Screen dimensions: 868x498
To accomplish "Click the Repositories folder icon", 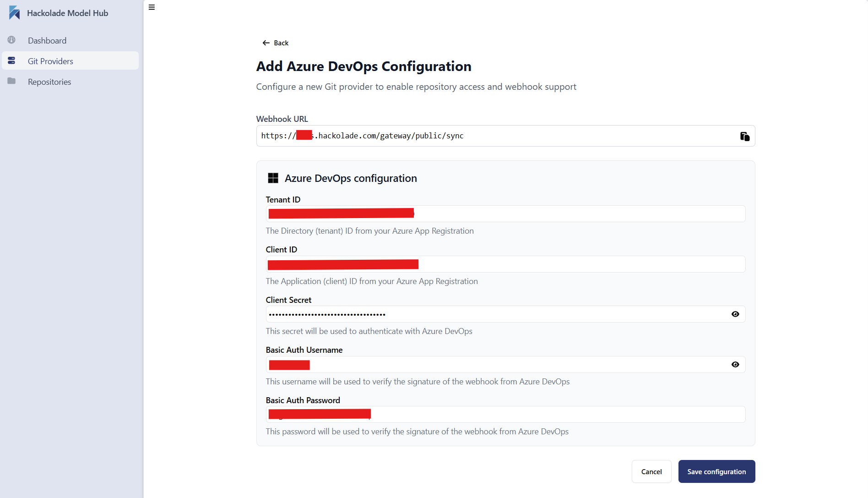I will [11, 81].
